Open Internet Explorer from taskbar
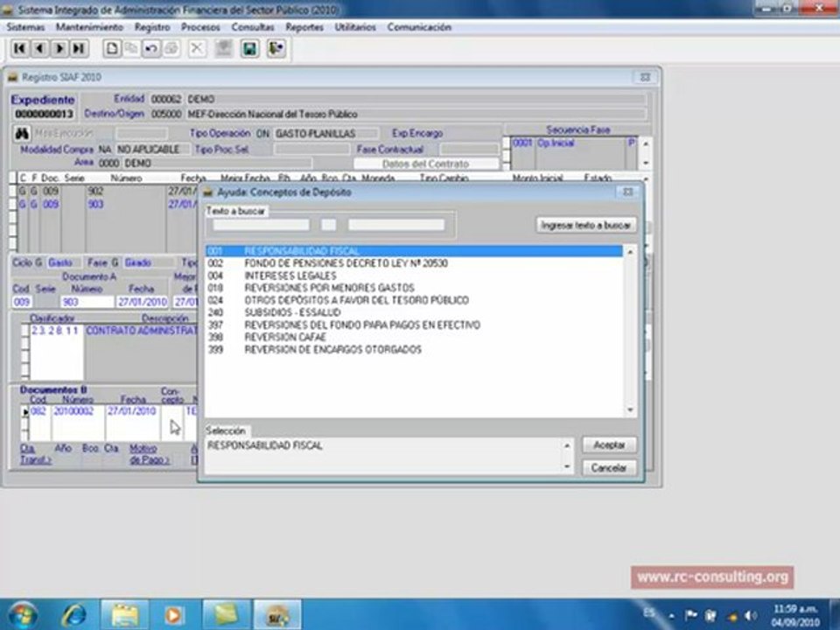The height and width of the screenshot is (630, 840). (73, 614)
